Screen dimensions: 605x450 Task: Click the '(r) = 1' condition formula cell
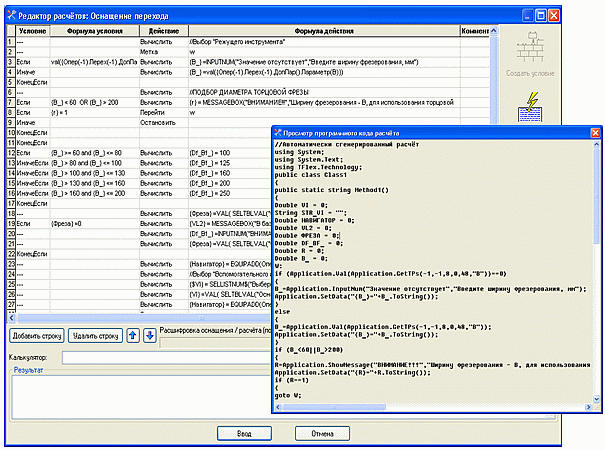point(95,112)
